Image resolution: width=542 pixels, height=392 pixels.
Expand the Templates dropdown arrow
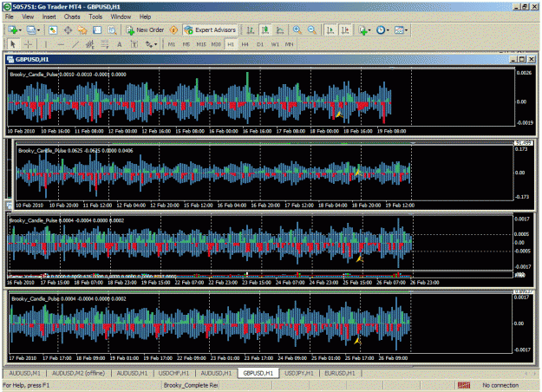(406, 30)
